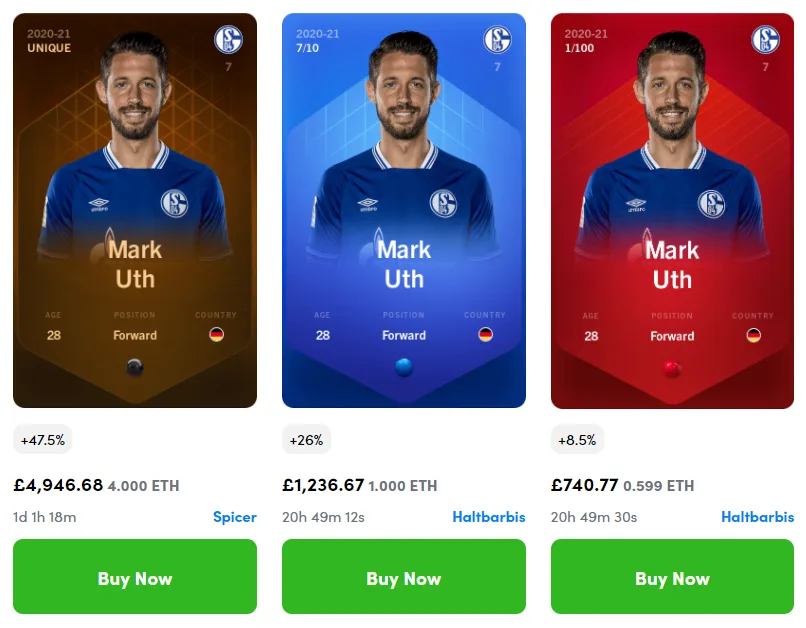Click German flag icon on red card
806x628 pixels.
click(x=754, y=336)
